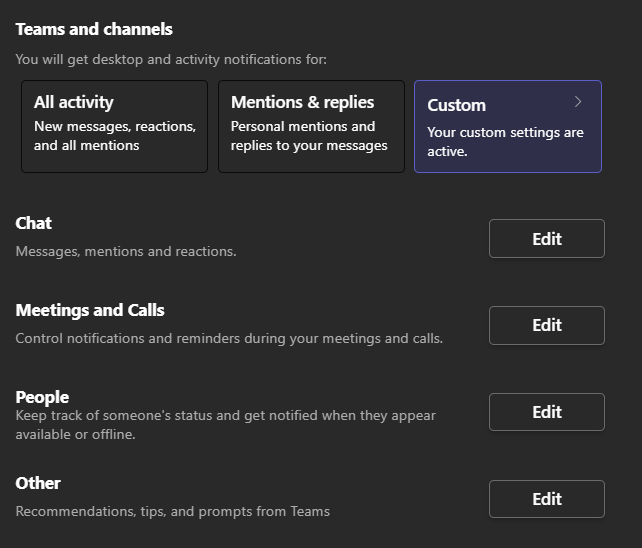Click 'Control notifications and reminders' description text
The height and width of the screenshot is (548, 642).
pos(229,339)
